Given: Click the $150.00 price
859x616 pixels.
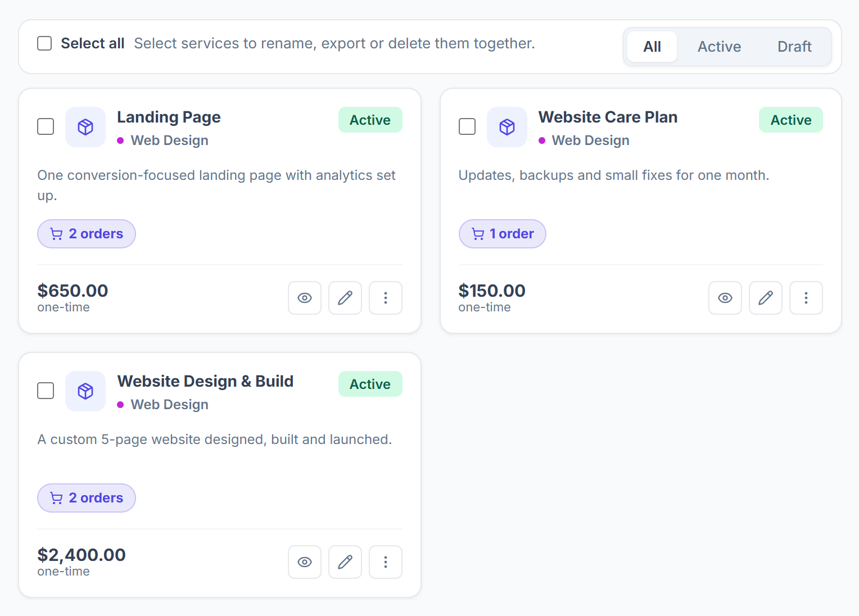Looking at the screenshot, I should coord(492,291).
